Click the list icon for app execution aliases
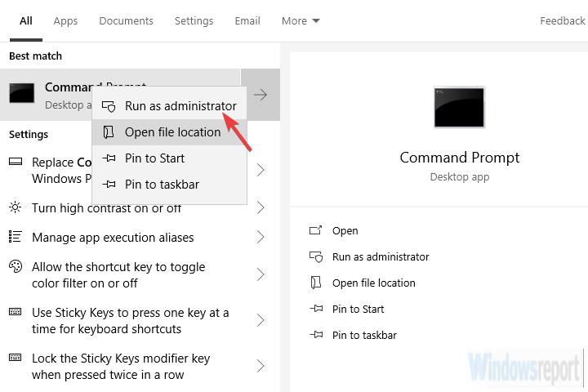This screenshot has width=588, height=392. pyautogui.click(x=16, y=237)
